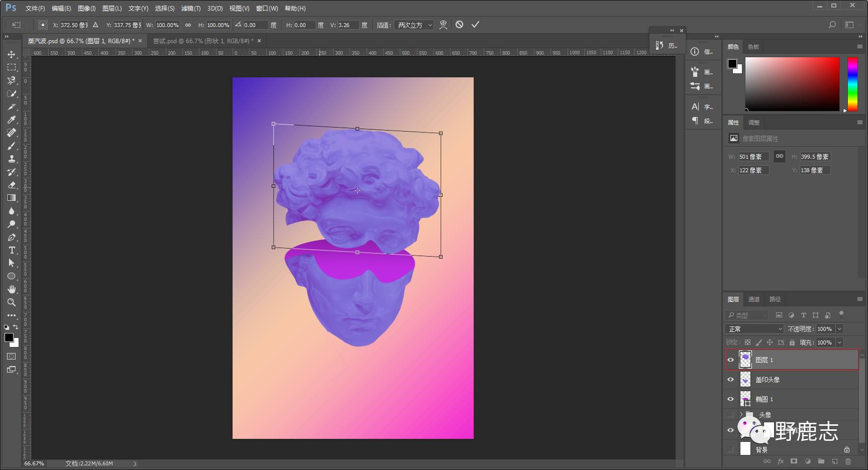Hide the 图层 1 layer

coord(730,360)
